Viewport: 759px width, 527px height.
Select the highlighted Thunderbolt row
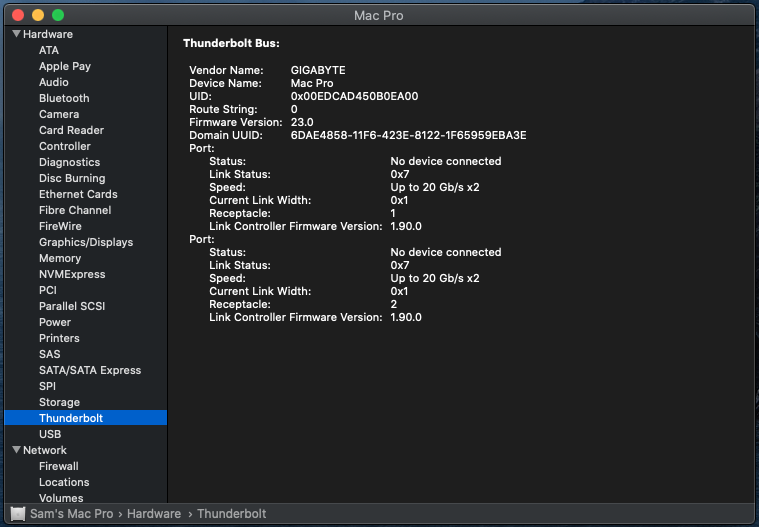tap(86, 418)
